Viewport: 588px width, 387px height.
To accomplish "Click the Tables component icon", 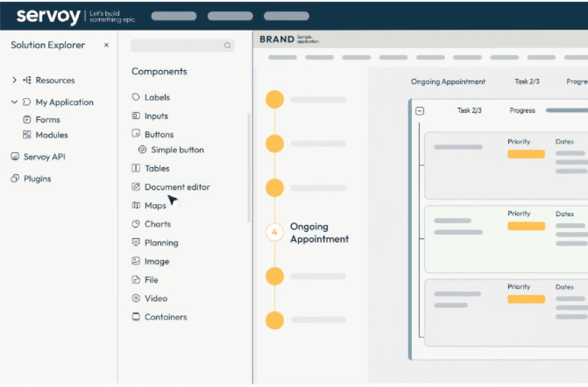I will tap(136, 168).
